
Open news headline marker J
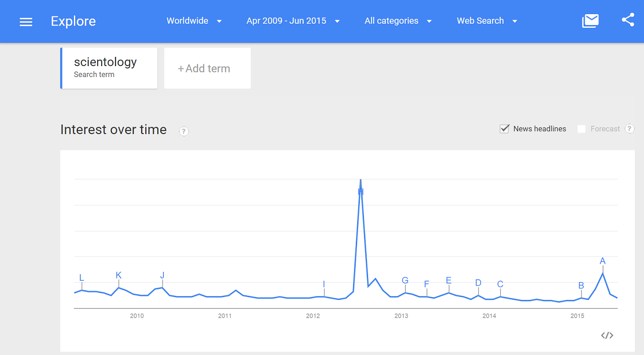pyautogui.click(x=162, y=275)
